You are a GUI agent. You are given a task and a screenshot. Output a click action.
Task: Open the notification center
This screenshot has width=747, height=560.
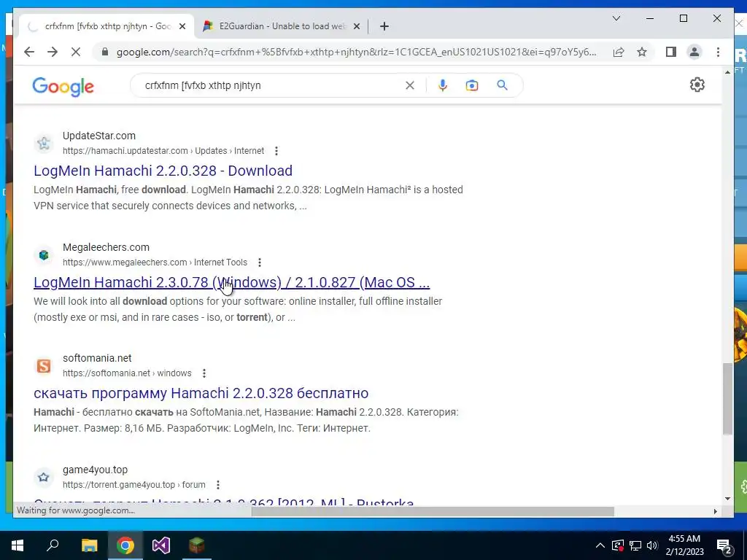724,546
